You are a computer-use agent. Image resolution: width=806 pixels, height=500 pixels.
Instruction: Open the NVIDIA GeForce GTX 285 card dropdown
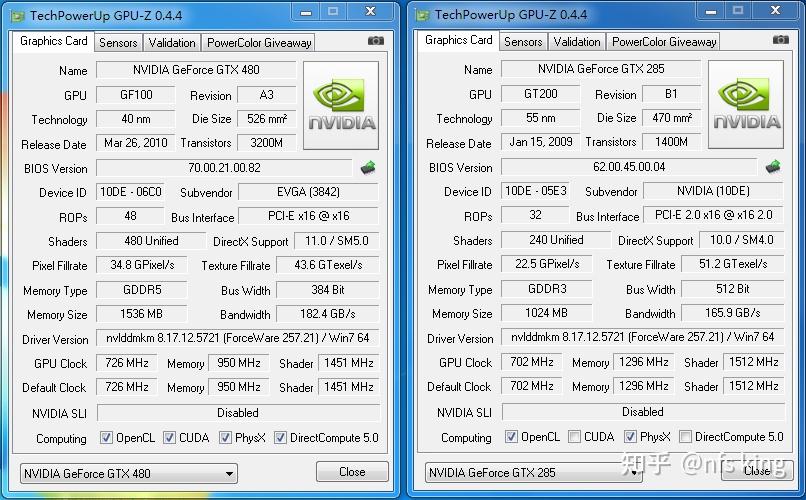(x=534, y=472)
